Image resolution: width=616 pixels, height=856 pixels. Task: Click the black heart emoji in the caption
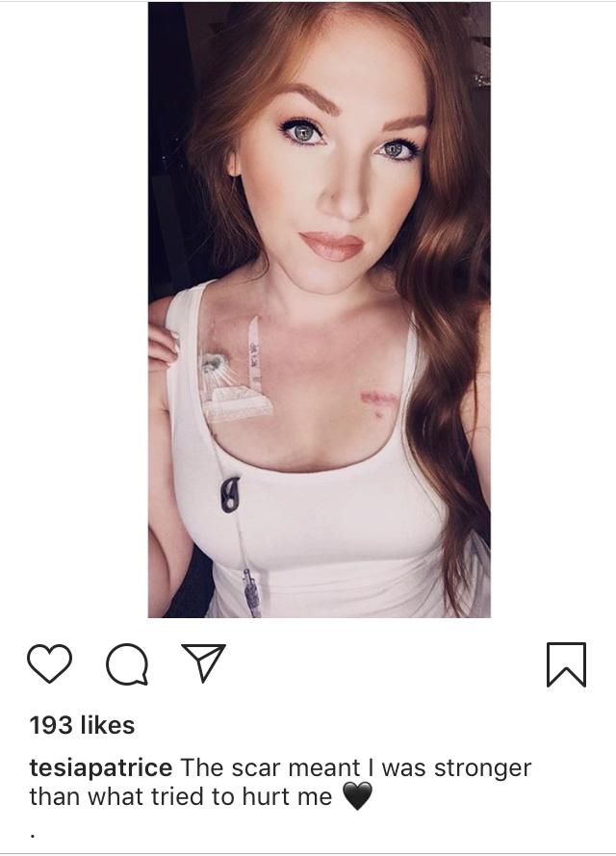(358, 796)
